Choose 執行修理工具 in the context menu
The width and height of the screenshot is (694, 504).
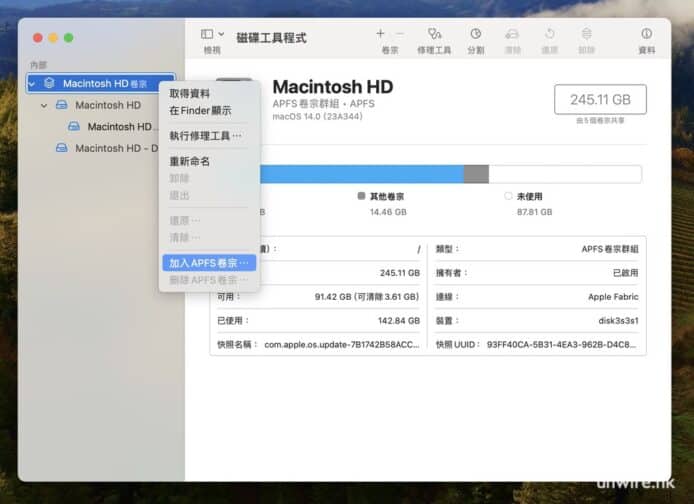click(205, 135)
